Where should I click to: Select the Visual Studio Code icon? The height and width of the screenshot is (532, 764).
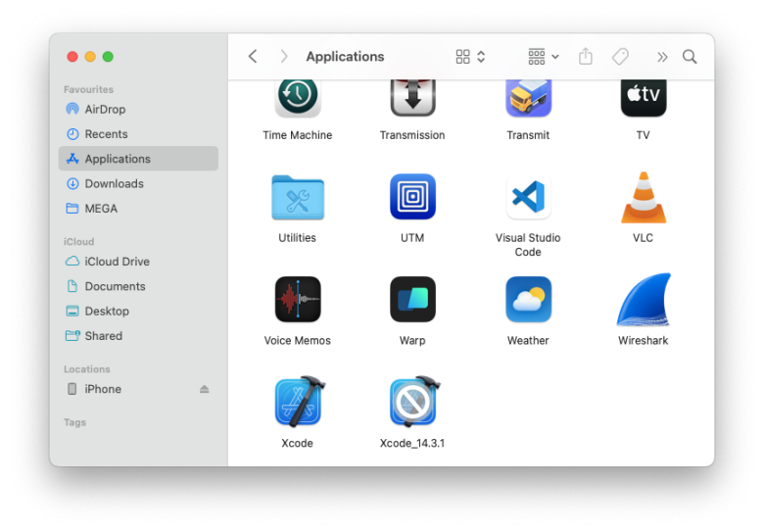528,197
